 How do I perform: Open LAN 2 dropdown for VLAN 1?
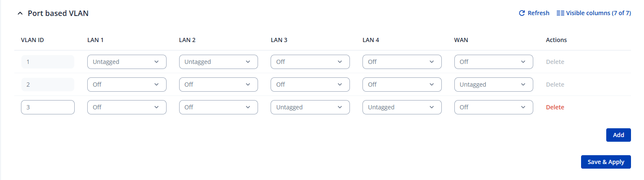pos(218,62)
